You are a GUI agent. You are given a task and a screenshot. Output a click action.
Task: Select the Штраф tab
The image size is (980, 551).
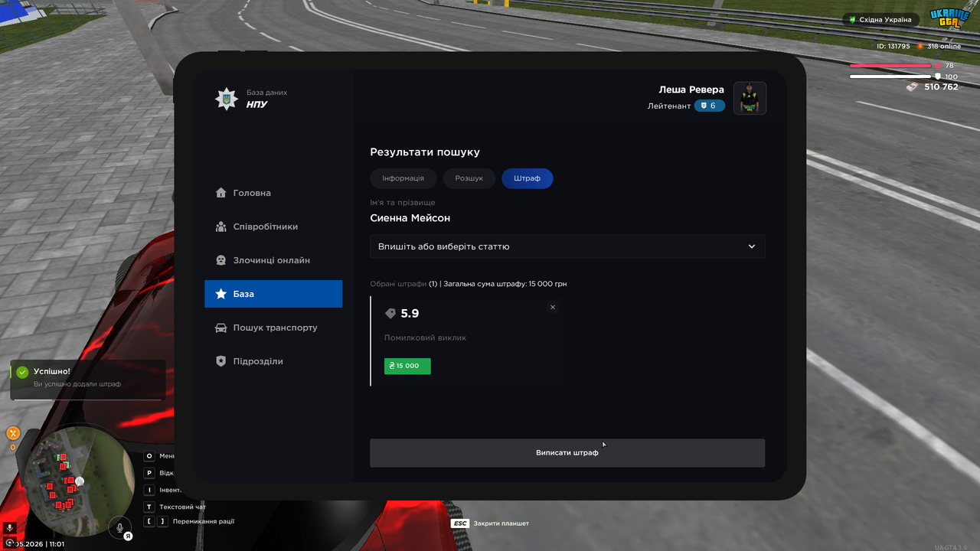528,178
